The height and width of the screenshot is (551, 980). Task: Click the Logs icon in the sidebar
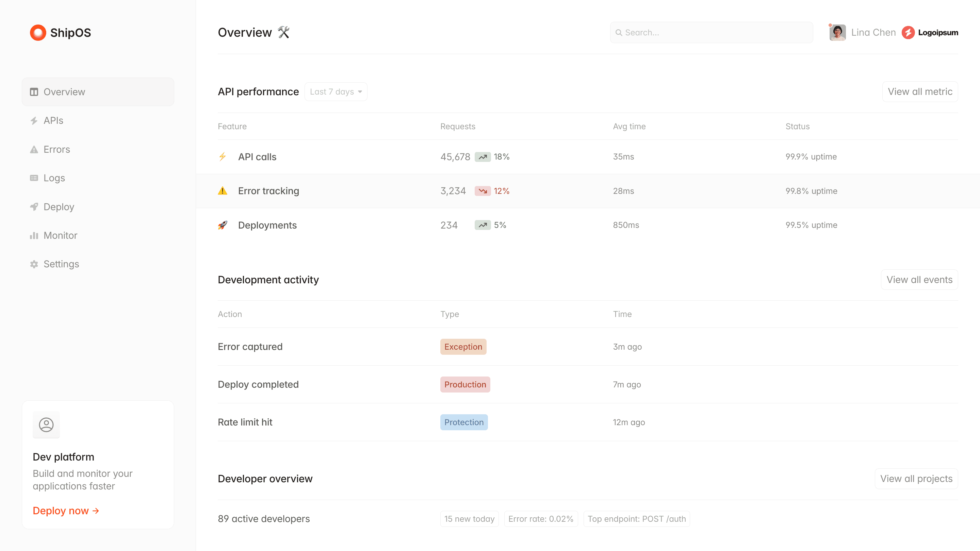(x=34, y=178)
